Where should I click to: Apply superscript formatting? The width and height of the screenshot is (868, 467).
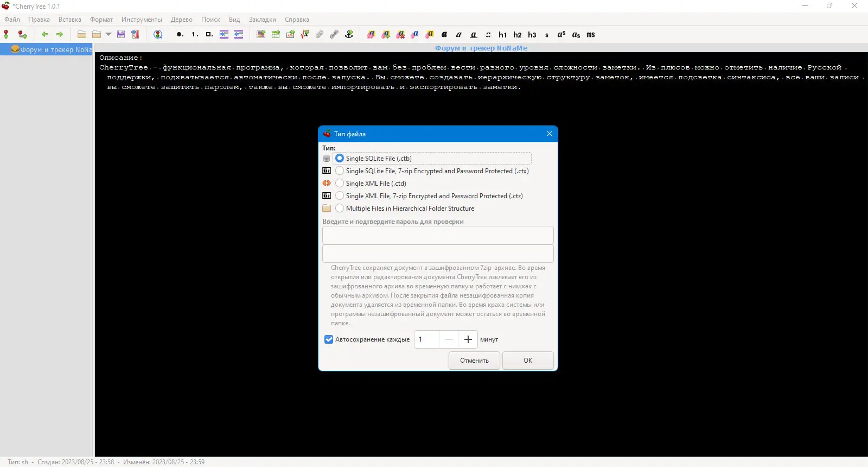pyautogui.click(x=561, y=34)
